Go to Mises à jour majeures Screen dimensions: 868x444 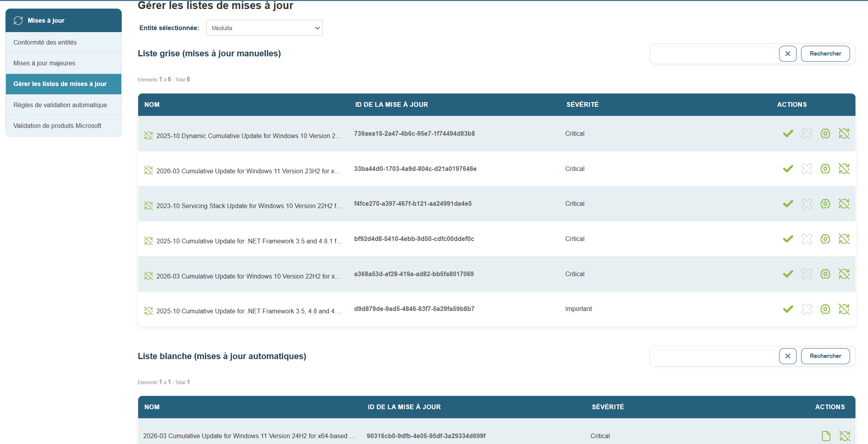[x=44, y=63]
